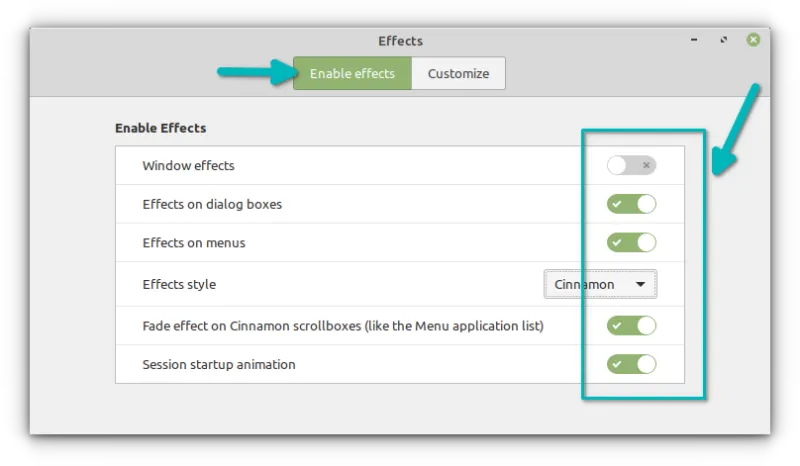Screen dimensions: 800x466
Task: Switch to the Enable effects tab
Action: 352,73
